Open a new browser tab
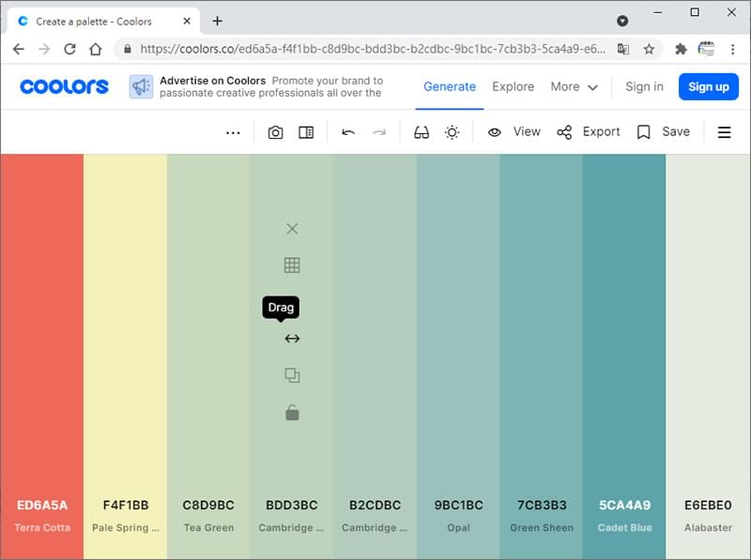 pos(218,21)
